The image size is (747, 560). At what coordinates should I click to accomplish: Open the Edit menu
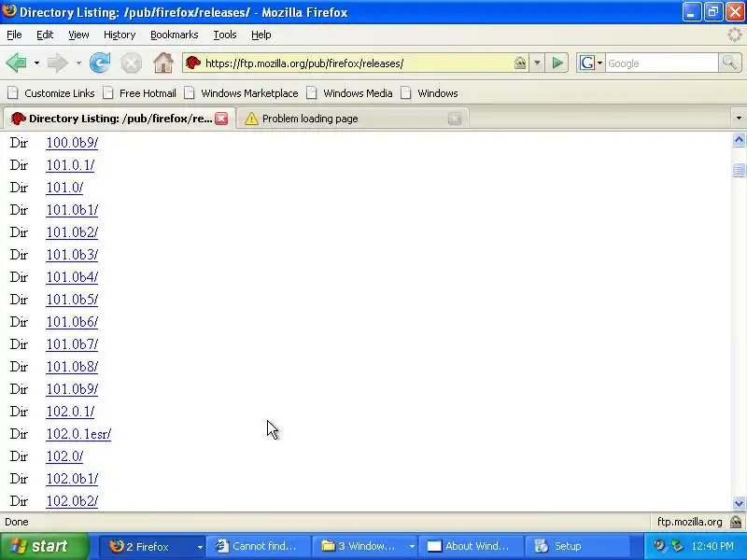coord(45,35)
